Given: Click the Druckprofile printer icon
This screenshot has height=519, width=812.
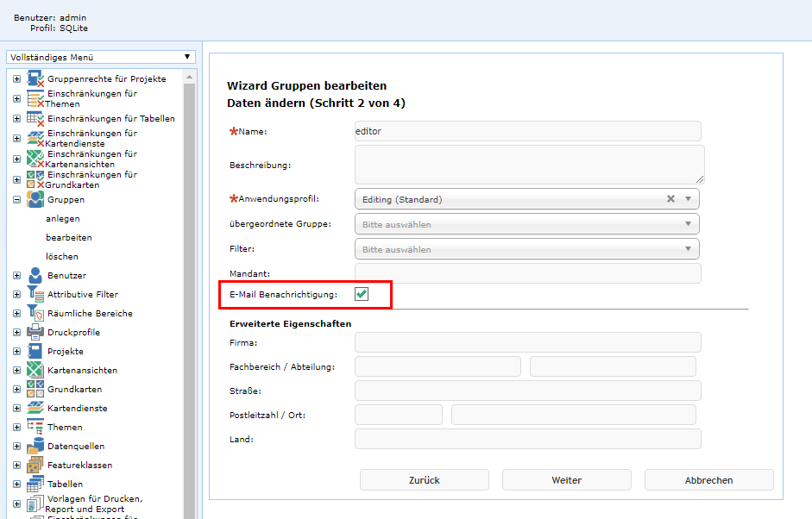Looking at the screenshot, I should coord(35,333).
